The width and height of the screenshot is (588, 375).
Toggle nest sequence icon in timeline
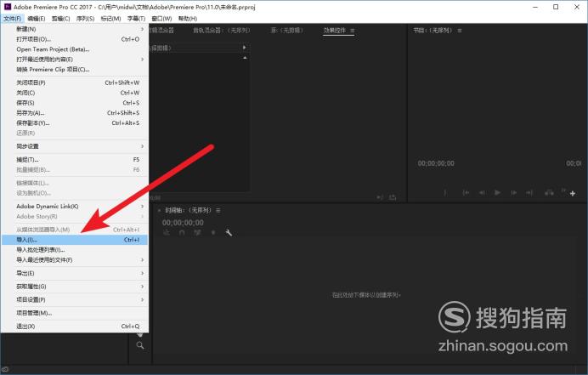tap(167, 233)
